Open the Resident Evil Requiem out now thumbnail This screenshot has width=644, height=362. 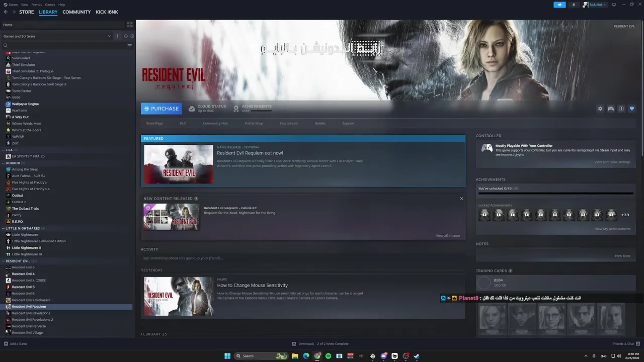click(x=179, y=164)
